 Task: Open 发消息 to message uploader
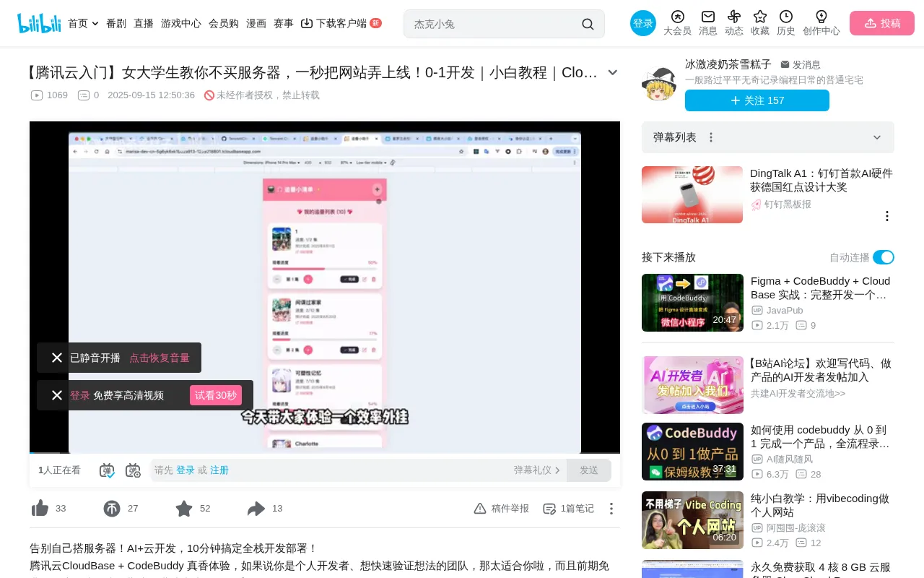pos(801,64)
